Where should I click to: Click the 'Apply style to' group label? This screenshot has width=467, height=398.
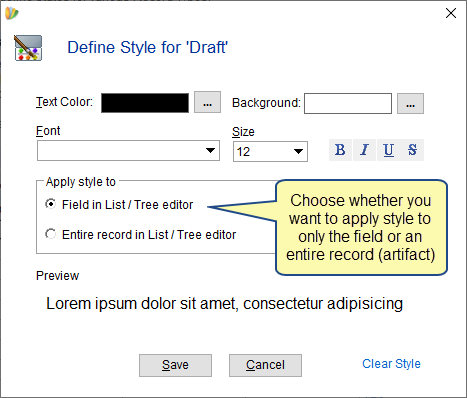pyautogui.click(x=81, y=182)
